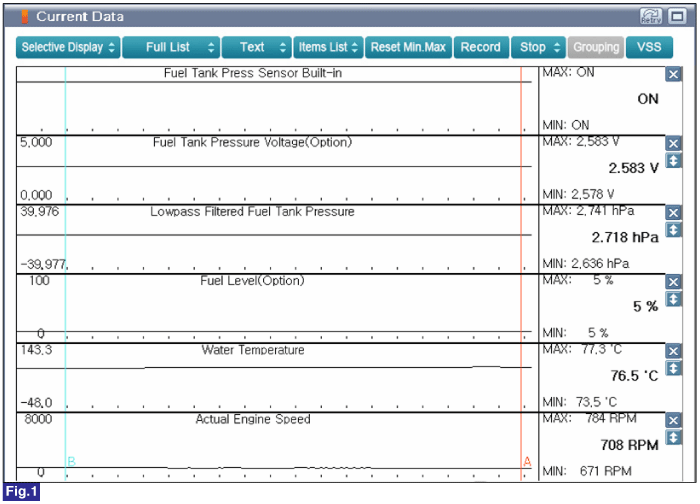700x504 pixels.
Task: Click the current value 2.718 hPa
Action: click(x=625, y=237)
